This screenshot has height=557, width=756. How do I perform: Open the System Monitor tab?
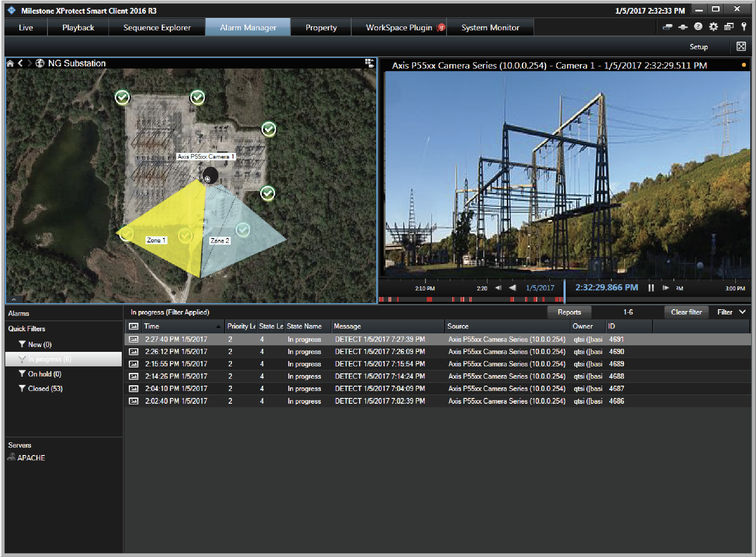[490, 27]
